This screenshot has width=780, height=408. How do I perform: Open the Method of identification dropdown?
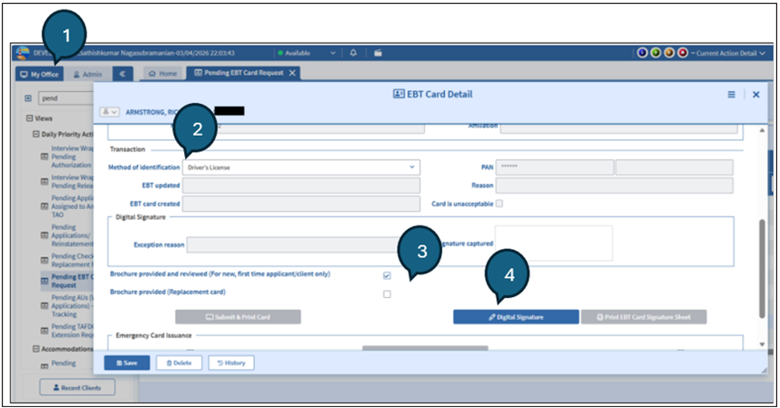[x=301, y=167]
